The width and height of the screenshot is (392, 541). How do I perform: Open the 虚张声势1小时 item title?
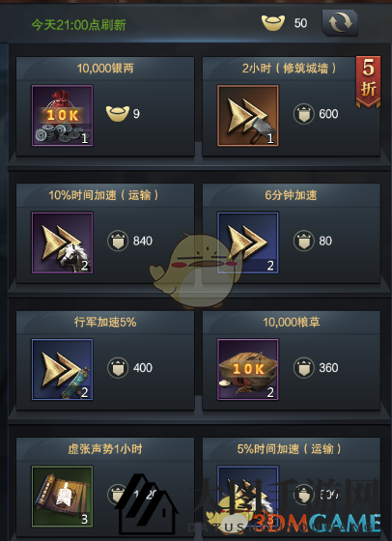tap(105, 449)
